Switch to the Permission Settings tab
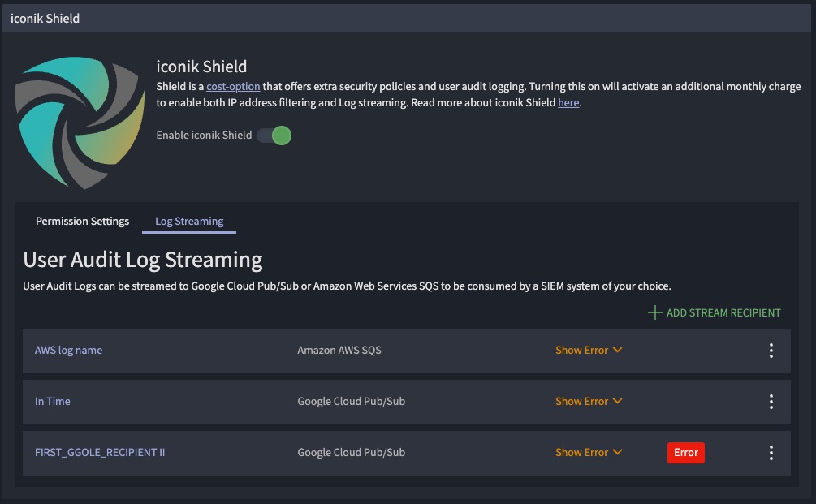The image size is (816, 504). [x=82, y=221]
